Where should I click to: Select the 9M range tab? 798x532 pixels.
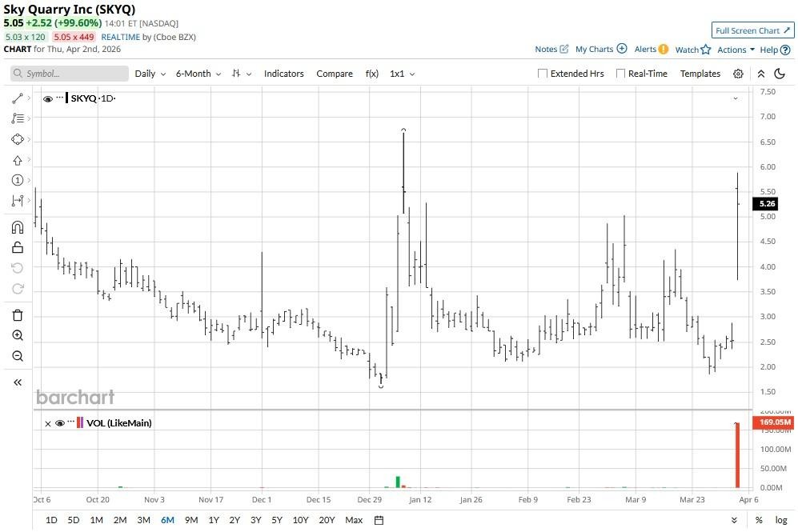[x=191, y=520]
